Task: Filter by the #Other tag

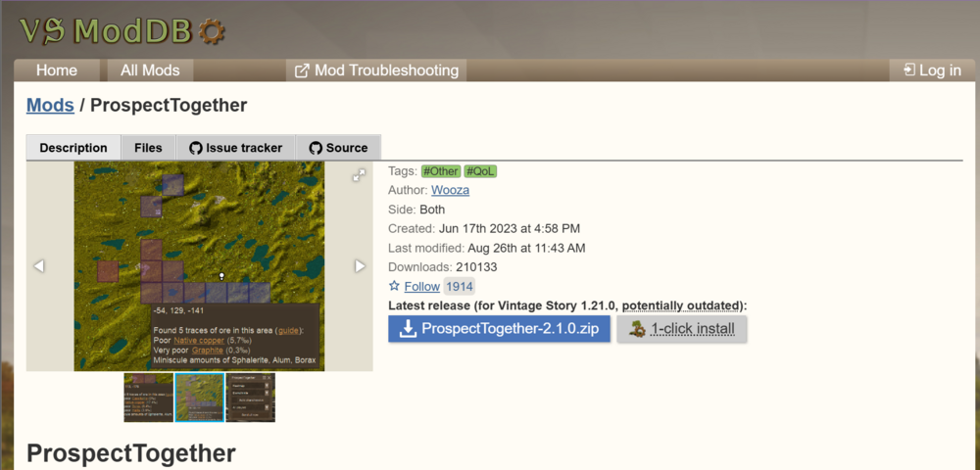Action: pos(440,171)
